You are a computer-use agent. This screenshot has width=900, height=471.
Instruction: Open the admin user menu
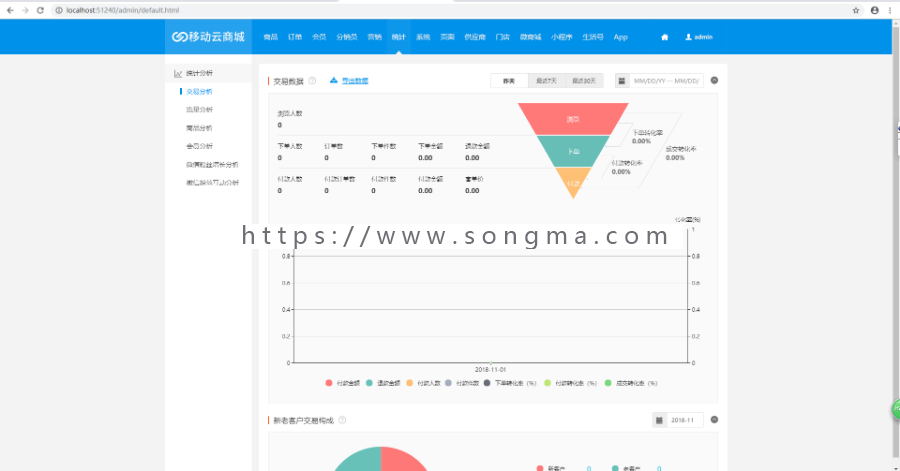coord(699,37)
